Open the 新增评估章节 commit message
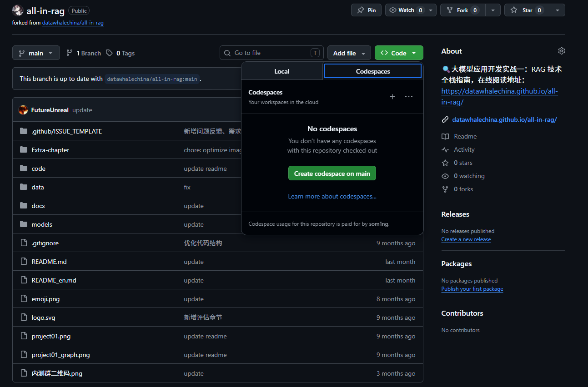 (x=203, y=318)
